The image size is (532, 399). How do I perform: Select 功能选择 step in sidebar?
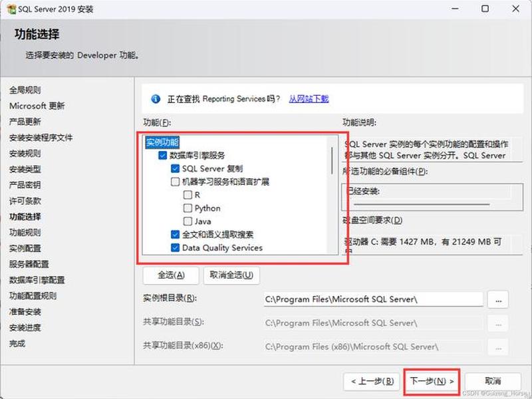[x=25, y=217]
